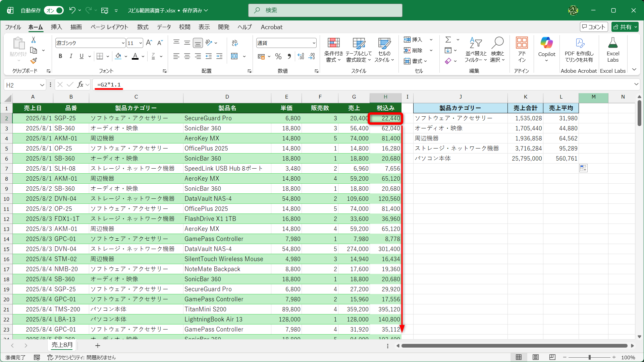Image resolution: width=644 pixels, height=362 pixels.
Task: Click the percent style icon
Action: tap(278, 56)
